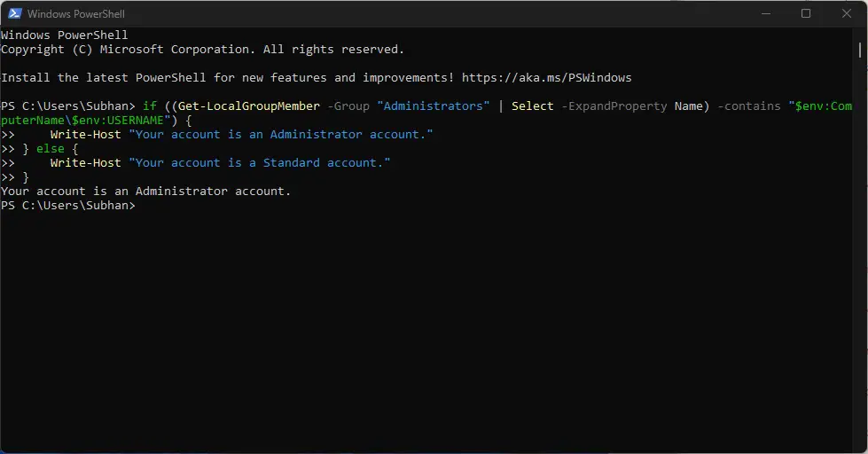Click the PowerShell icon in title bar
The width and height of the screenshot is (868, 454).
click(x=14, y=13)
